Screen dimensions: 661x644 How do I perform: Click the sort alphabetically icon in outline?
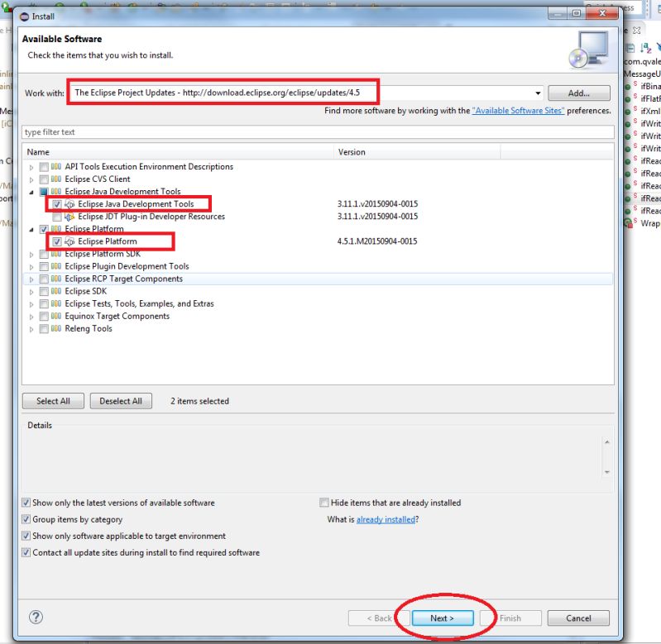click(646, 48)
